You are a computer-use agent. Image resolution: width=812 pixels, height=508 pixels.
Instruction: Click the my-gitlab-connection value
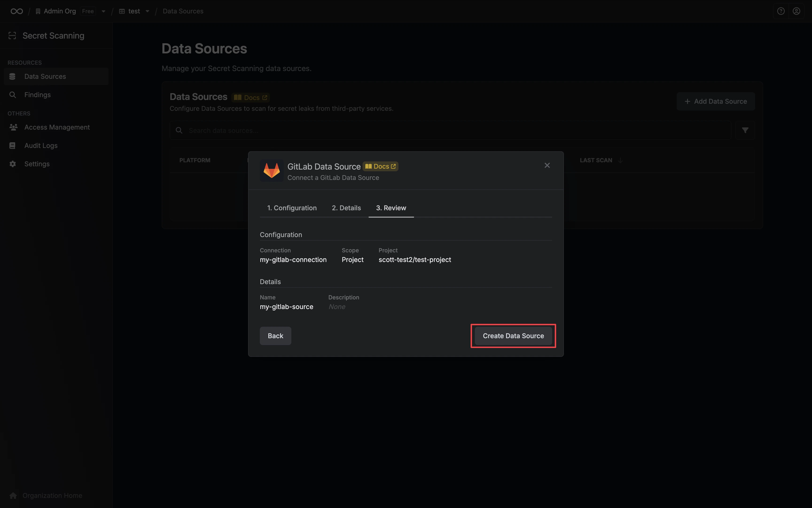click(x=293, y=260)
